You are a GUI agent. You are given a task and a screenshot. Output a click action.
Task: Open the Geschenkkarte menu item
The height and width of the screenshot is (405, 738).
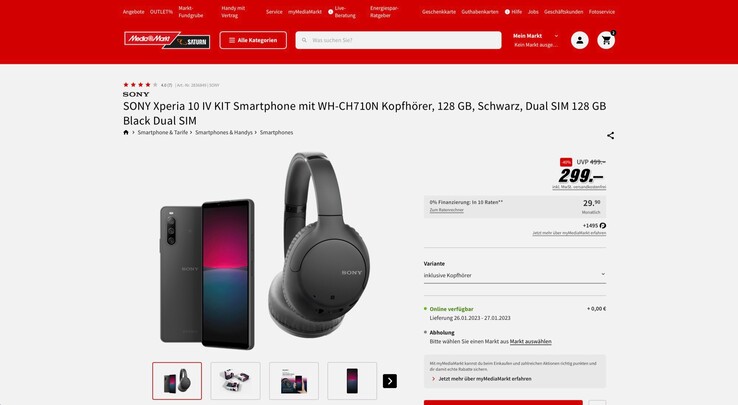(439, 12)
